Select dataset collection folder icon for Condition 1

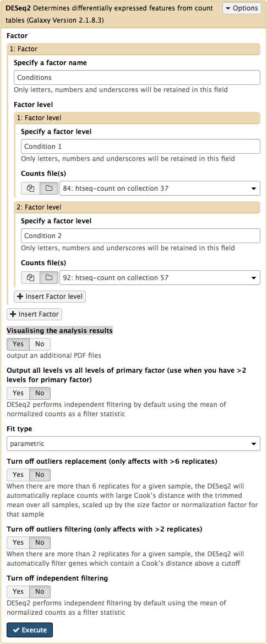pyautogui.click(x=49, y=189)
